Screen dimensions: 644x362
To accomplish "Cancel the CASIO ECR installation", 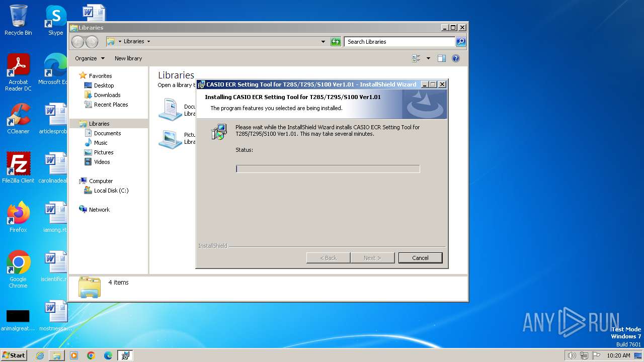I will pos(420,258).
